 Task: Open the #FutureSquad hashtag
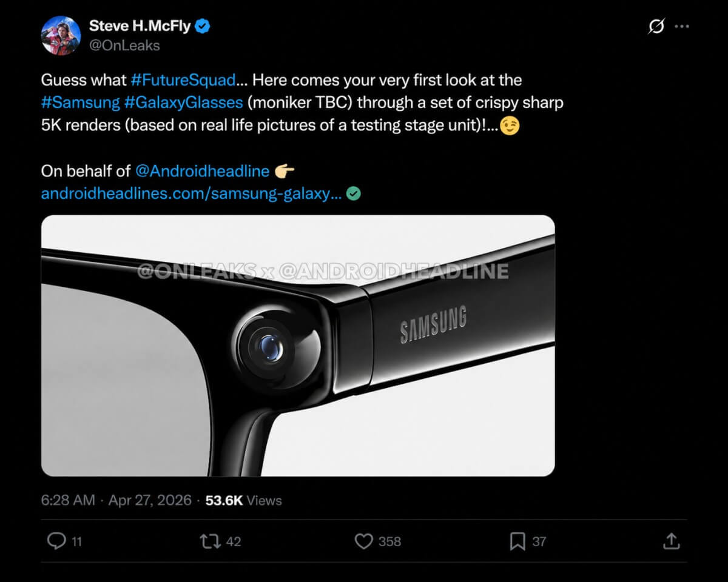(x=183, y=80)
